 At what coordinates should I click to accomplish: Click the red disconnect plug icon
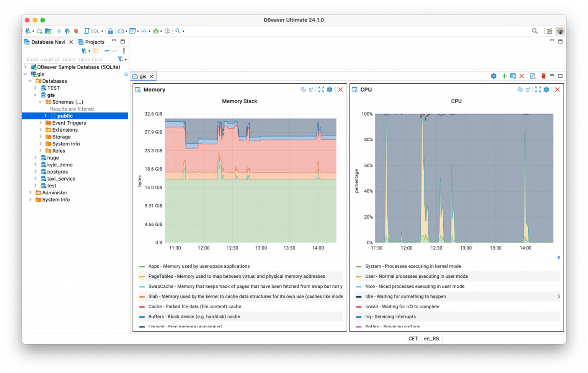[76, 31]
